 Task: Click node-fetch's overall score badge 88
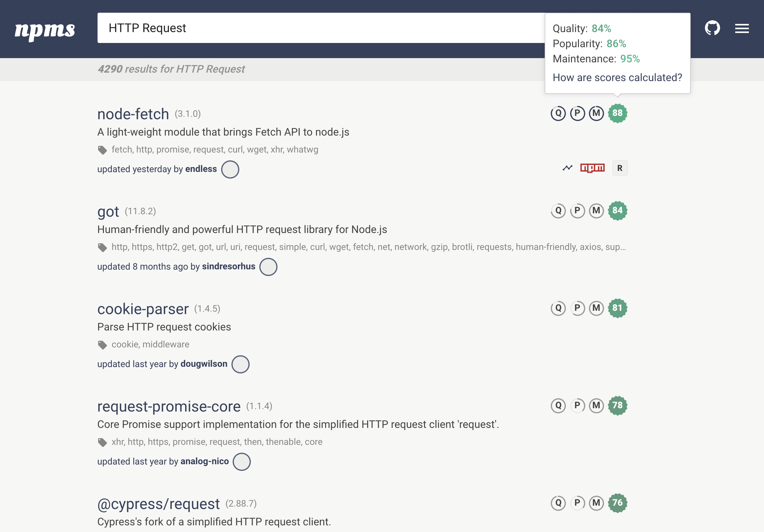(617, 113)
